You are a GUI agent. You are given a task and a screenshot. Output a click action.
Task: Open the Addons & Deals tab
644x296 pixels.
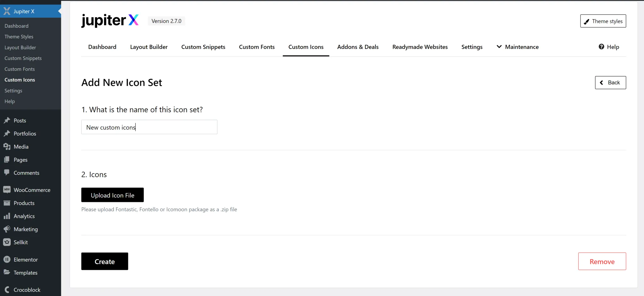pyautogui.click(x=358, y=47)
